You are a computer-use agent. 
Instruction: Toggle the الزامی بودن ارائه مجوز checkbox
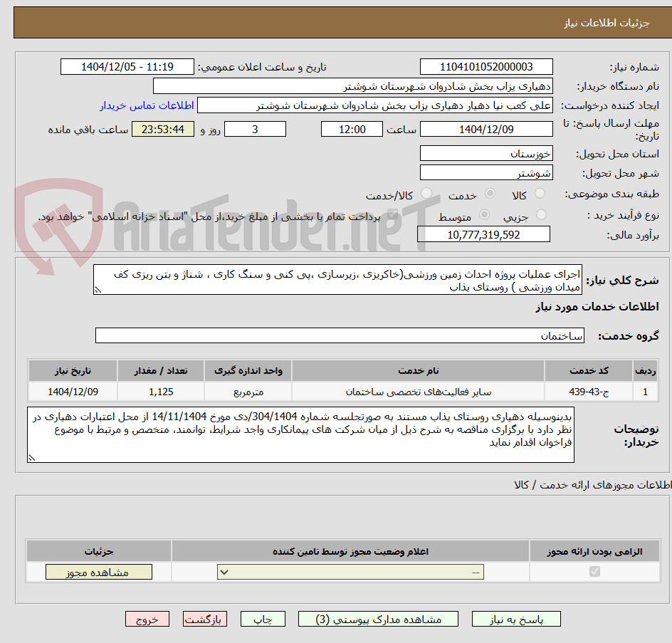tap(594, 571)
